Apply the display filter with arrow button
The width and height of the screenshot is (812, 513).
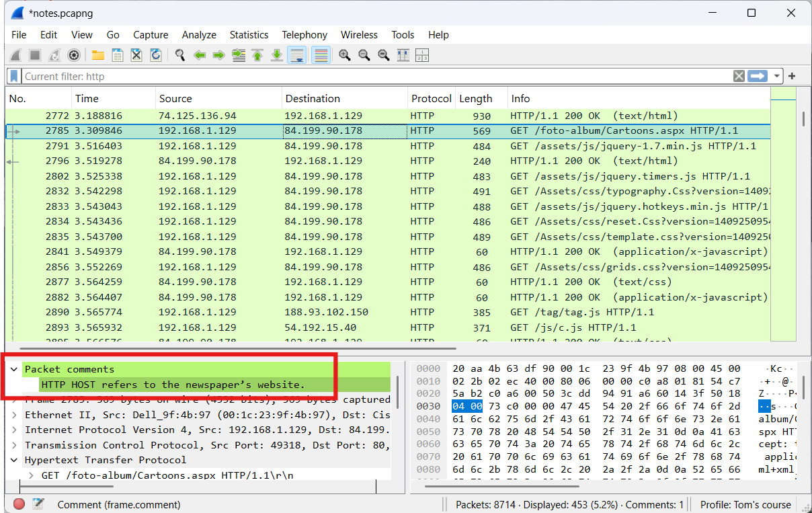tap(758, 76)
